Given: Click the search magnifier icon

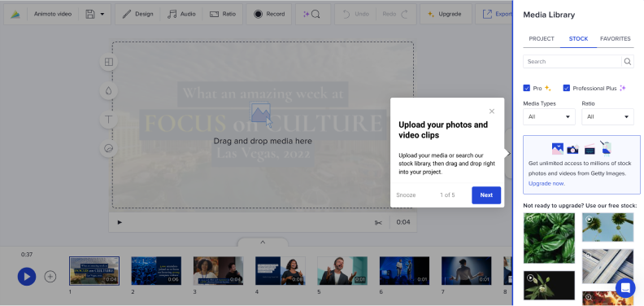Looking at the screenshot, I should coord(628,62).
